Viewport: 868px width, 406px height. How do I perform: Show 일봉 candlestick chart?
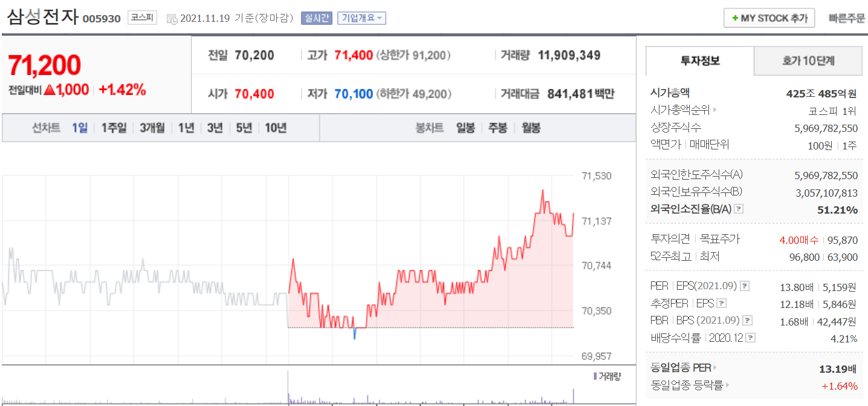coord(465,128)
